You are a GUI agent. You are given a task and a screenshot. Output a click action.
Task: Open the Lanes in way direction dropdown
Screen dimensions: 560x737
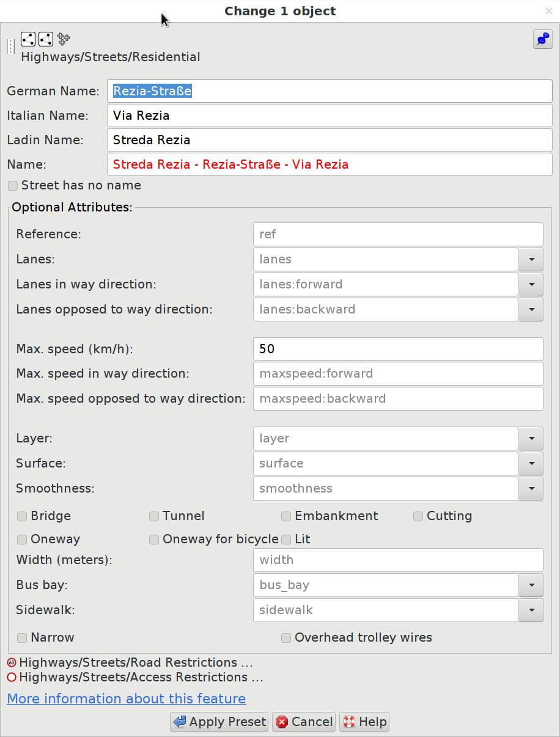pyautogui.click(x=531, y=284)
